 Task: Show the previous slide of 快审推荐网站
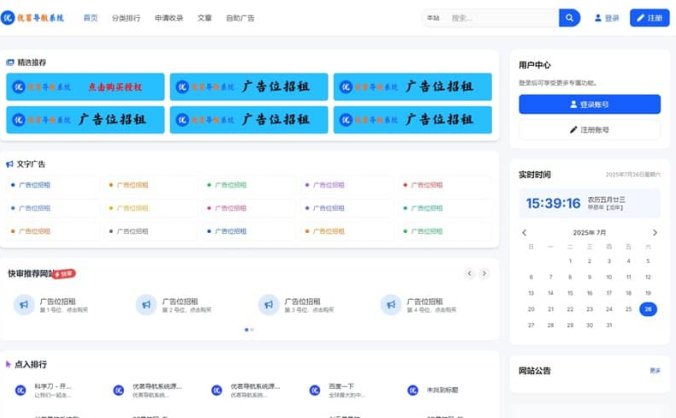[x=469, y=273]
